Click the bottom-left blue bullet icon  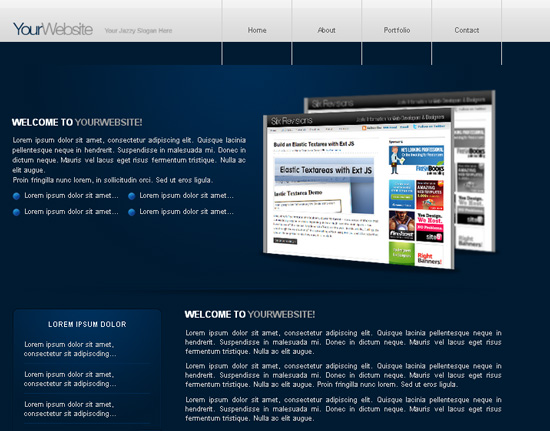click(x=16, y=212)
